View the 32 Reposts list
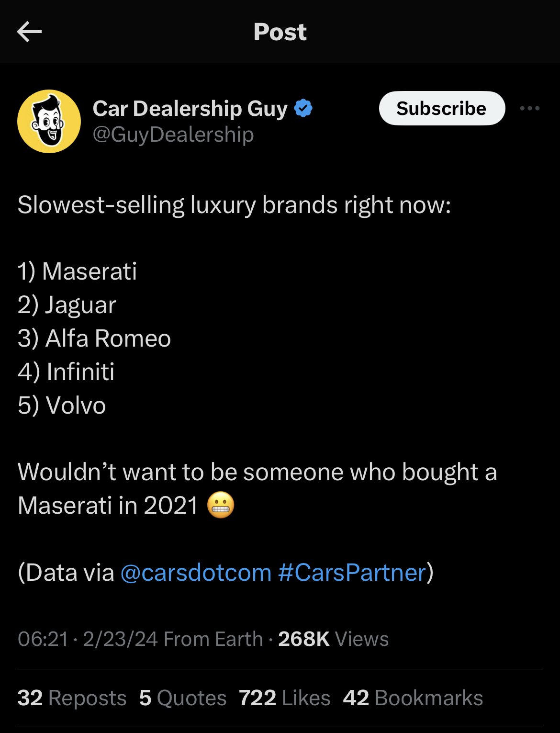This screenshot has width=560, height=733. pos(72,698)
